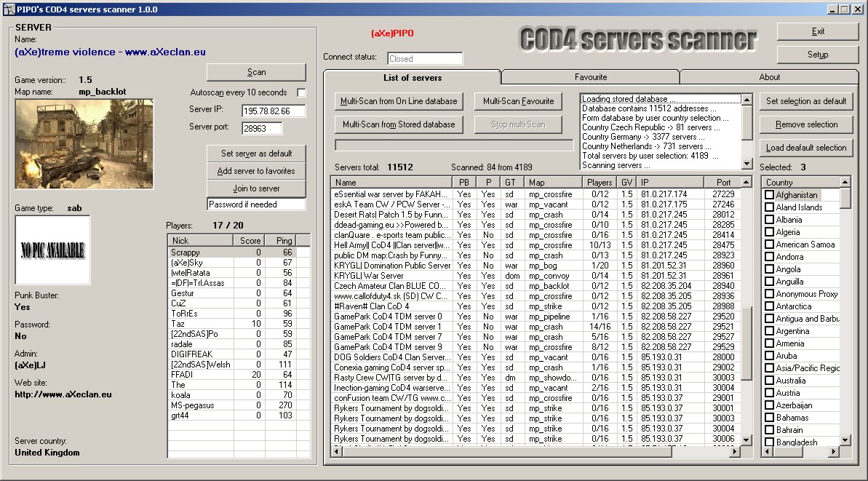This screenshot has width=868, height=481.
Task: Click the http://www.aXeclan.eu web site text
Action: [63, 394]
